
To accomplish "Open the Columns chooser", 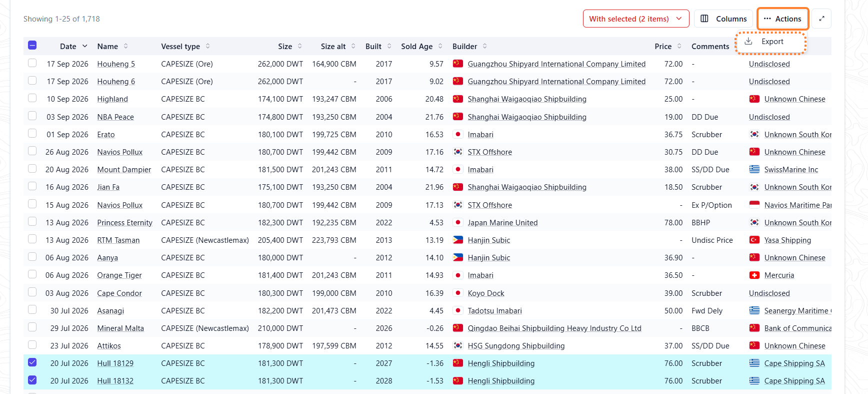I will click(723, 19).
